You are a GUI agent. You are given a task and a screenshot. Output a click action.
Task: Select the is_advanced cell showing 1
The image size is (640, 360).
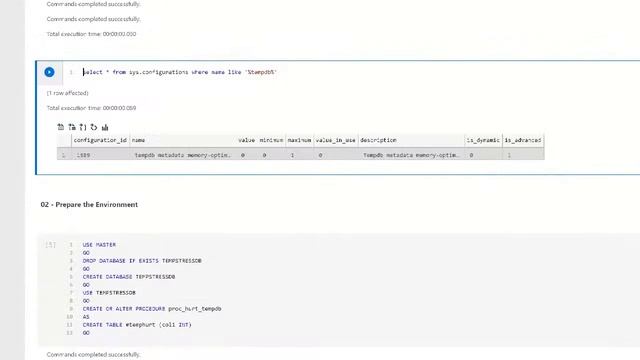point(523,155)
